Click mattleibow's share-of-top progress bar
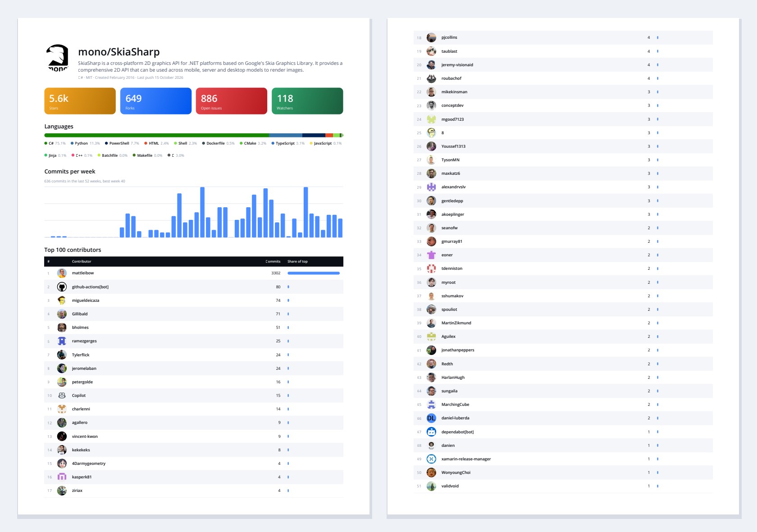The image size is (757, 532). [314, 273]
